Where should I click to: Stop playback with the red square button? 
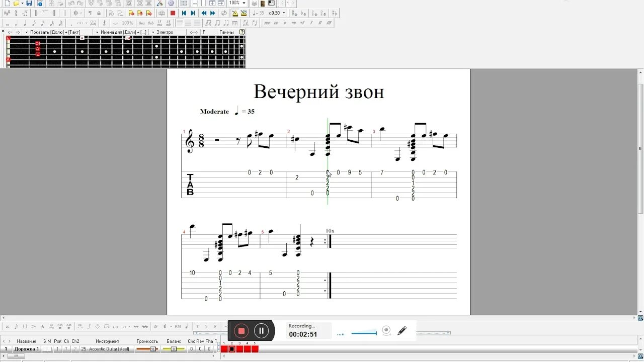coord(173,13)
